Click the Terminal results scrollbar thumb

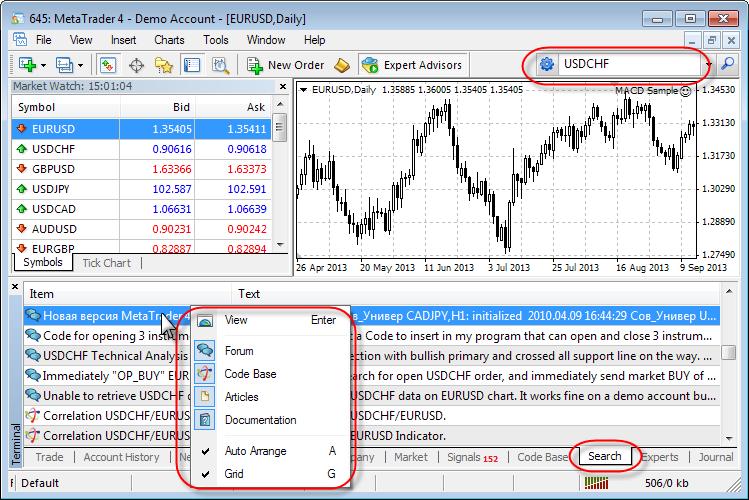pos(728,352)
